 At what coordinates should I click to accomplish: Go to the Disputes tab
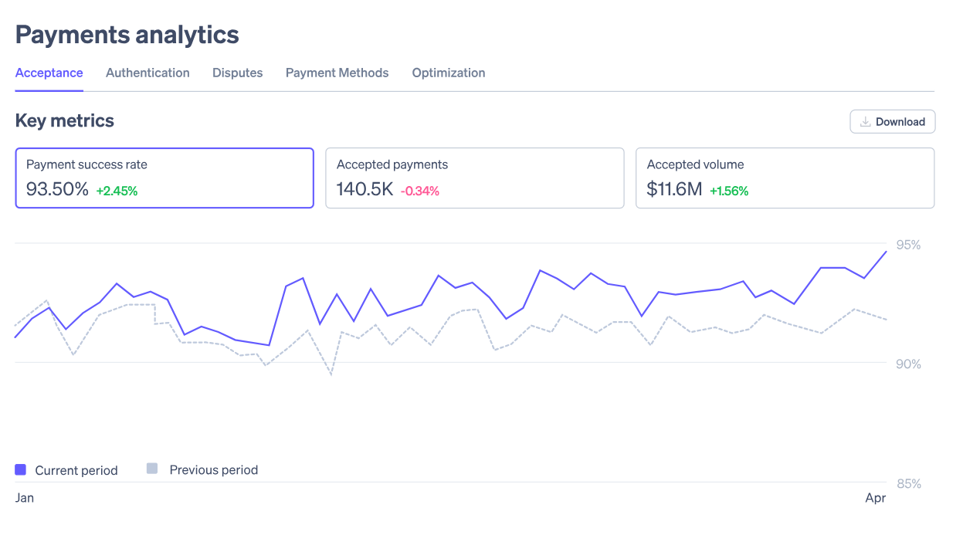238,73
